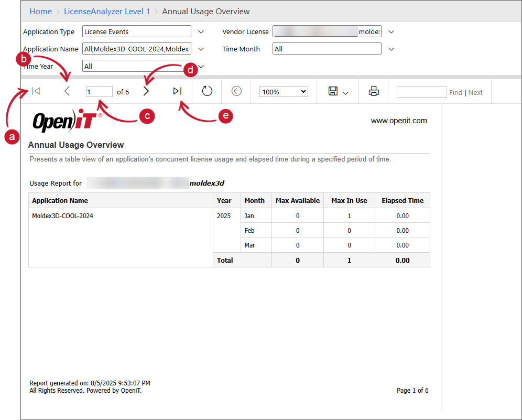
Task: Click the Application Type field showing License Events
Action: click(137, 31)
